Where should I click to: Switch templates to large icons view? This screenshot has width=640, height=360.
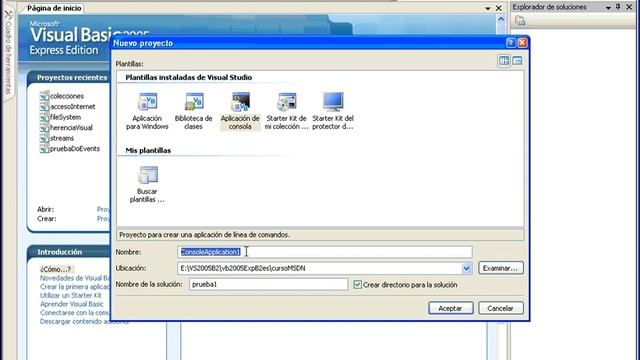(x=504, y=61)
